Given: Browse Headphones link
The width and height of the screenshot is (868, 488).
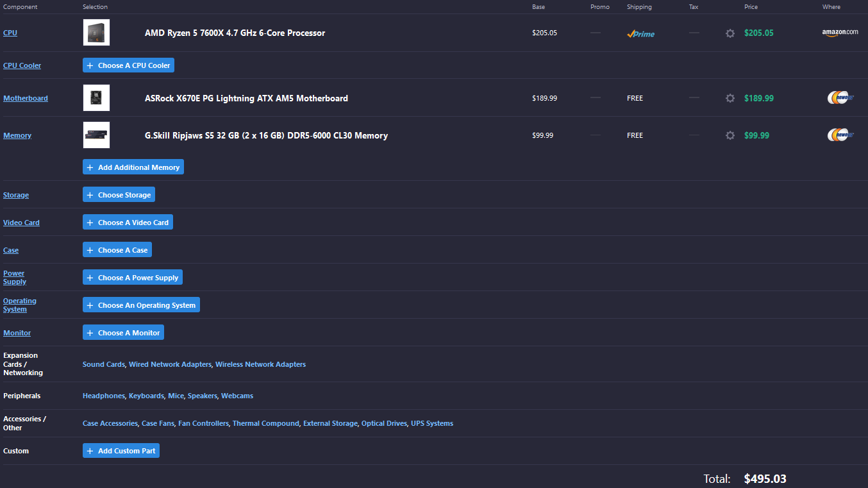Looking at the screenshot, I should pyautogui.click(x=103, y=396).
